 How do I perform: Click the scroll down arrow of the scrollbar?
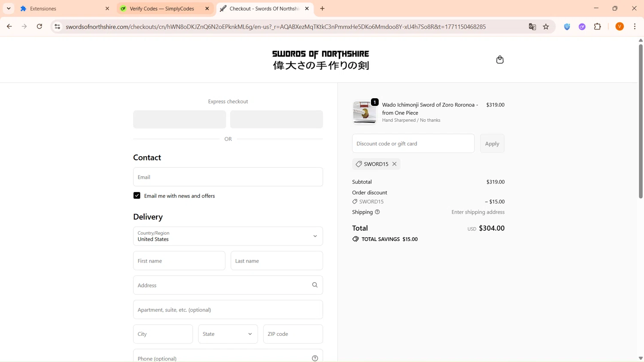pos(641,358)
